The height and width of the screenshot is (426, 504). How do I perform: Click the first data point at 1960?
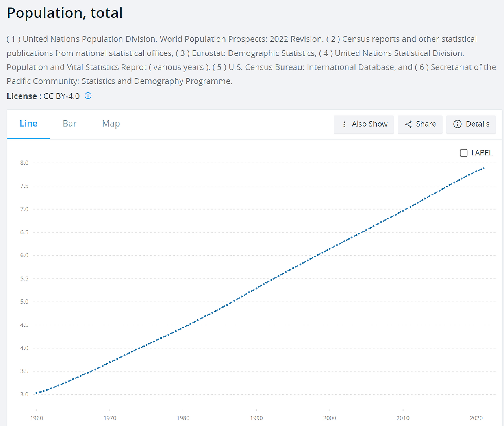tap(37, 393)
